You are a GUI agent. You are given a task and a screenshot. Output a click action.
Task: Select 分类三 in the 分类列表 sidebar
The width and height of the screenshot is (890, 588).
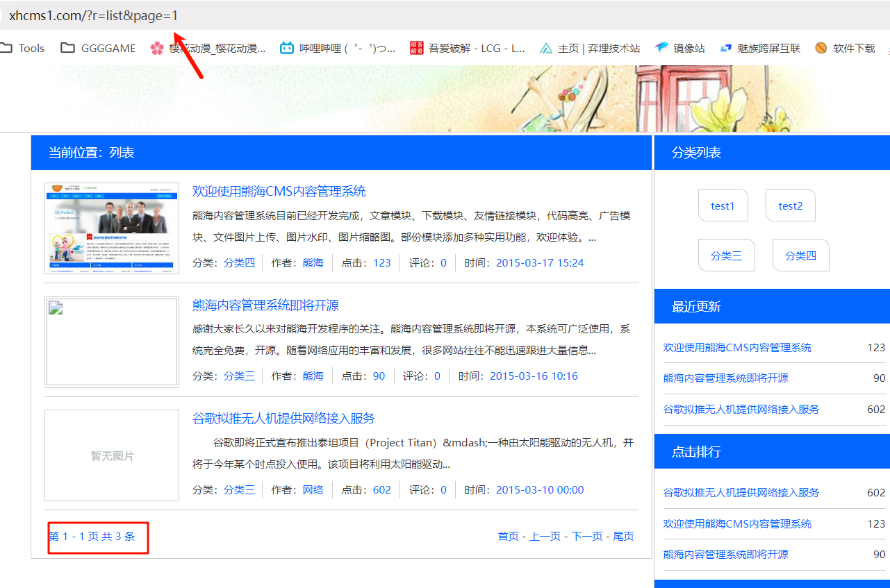click(x=726, y=255)
